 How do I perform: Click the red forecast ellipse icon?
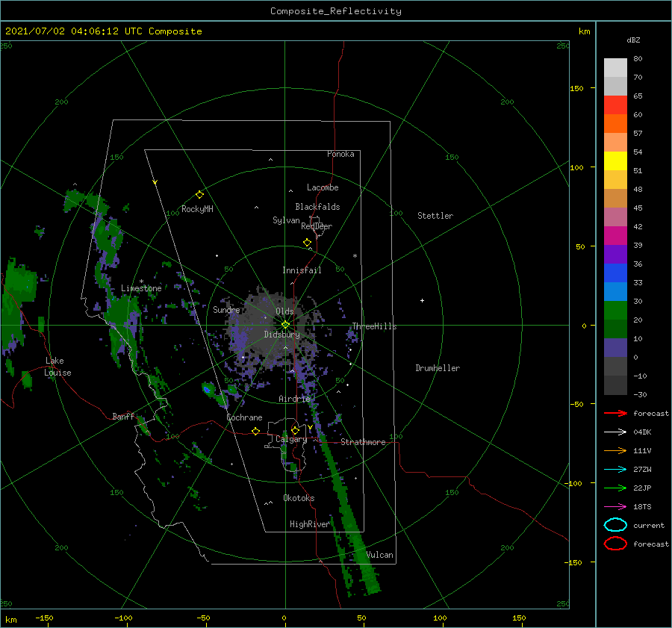coord(615,544)
